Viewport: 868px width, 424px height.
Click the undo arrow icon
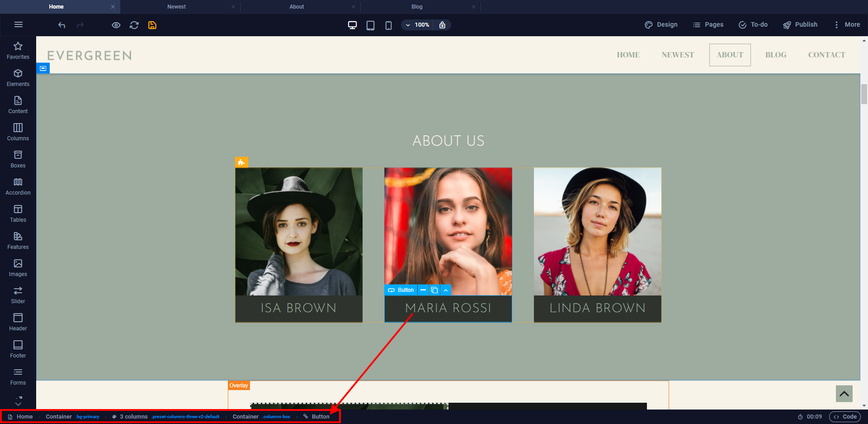click(62, 25)
